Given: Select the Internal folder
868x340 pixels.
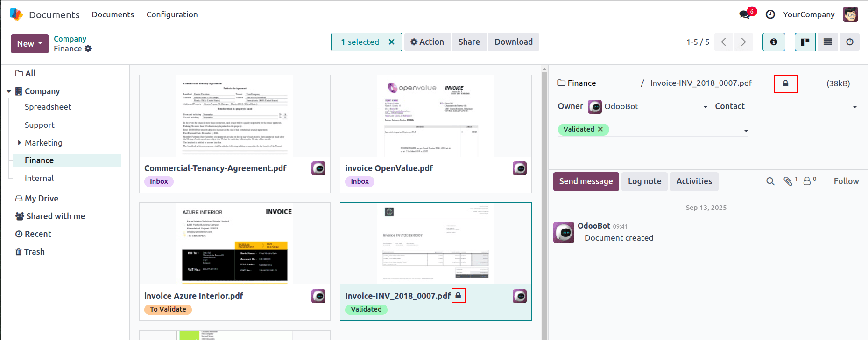Looking at the screenshot, I should coord(39,178).
